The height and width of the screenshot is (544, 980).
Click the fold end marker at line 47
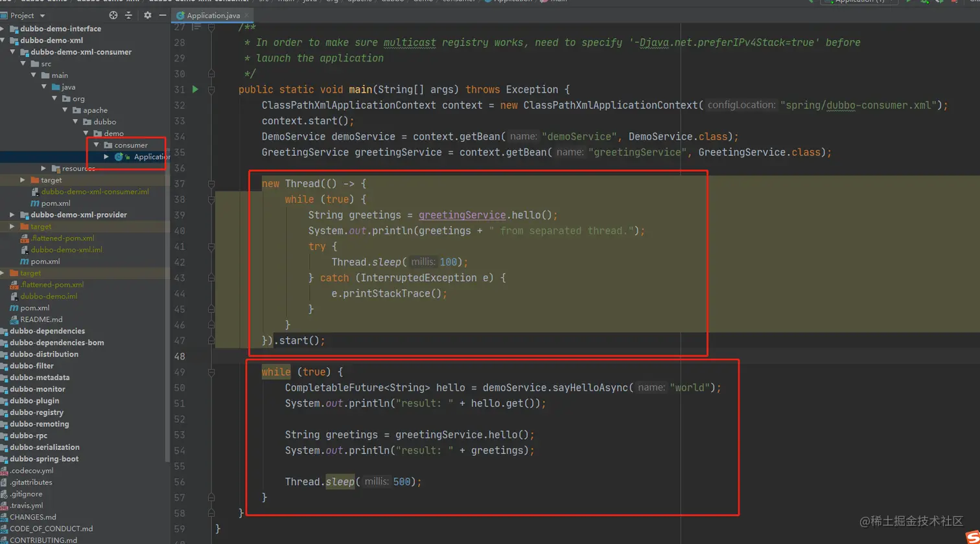coord(211,341)
